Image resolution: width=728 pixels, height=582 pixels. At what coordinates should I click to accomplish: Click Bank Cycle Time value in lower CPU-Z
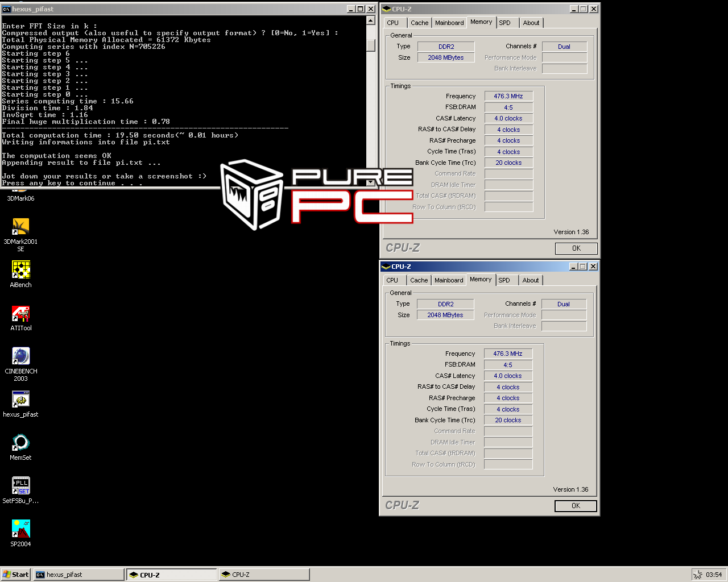508,420
